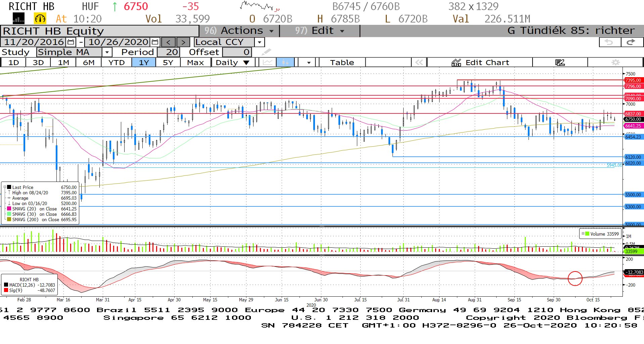This screenshot has height=344, width=644.
Task: Collapse the Last Price legend tree
Action: 5,187
